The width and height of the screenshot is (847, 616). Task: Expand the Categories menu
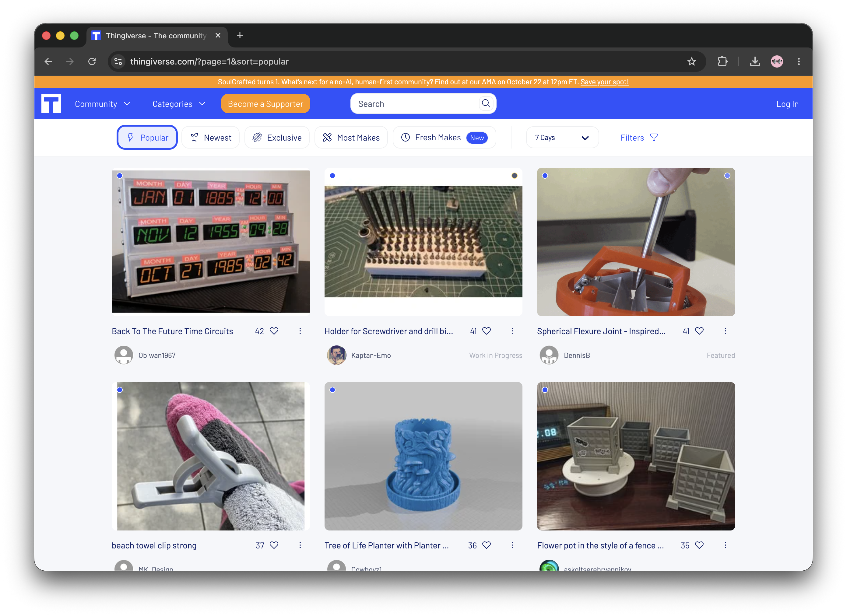(x=179, y=104)
